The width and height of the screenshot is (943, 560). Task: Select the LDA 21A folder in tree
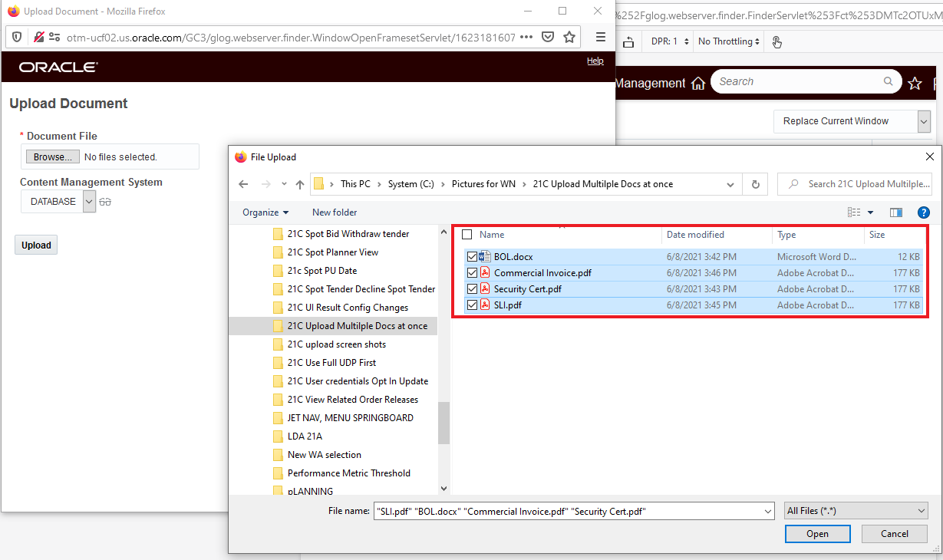[305, 436]
